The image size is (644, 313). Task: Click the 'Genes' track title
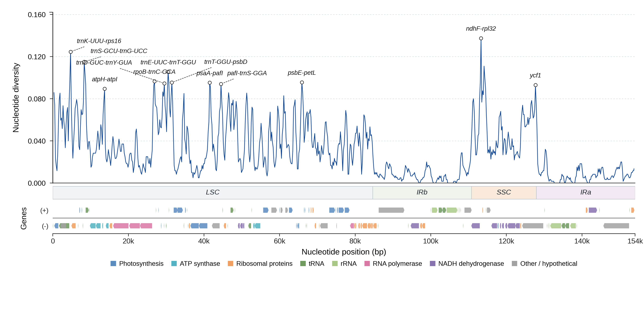[x=24, y=218]
